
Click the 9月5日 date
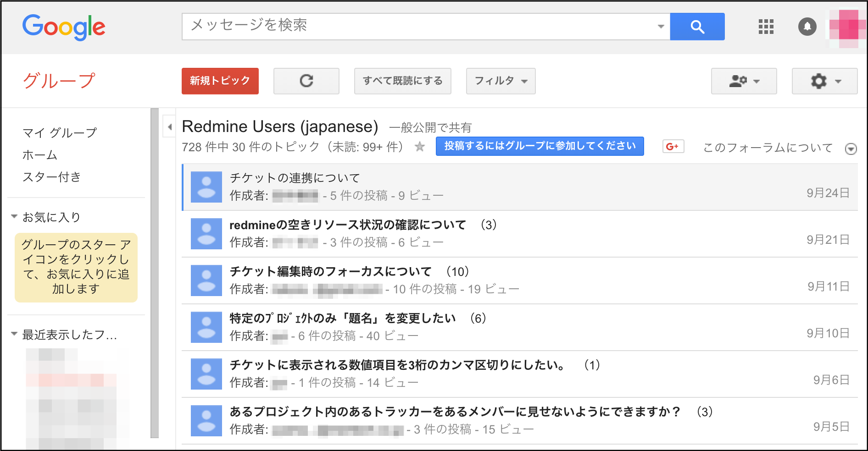tap(831, 427)
